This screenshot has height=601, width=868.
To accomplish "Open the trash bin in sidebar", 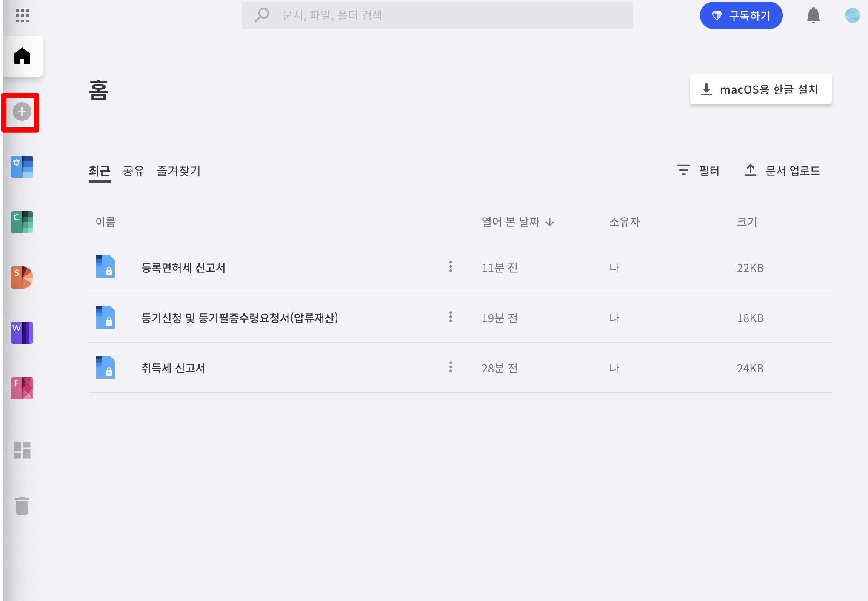I will (x=22, y=506).
